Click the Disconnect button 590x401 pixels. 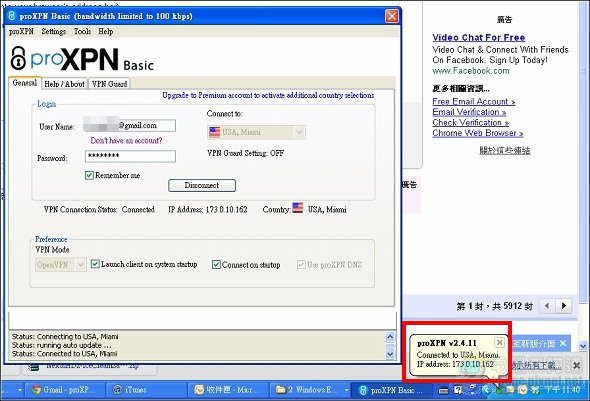(x=202, y=185)
